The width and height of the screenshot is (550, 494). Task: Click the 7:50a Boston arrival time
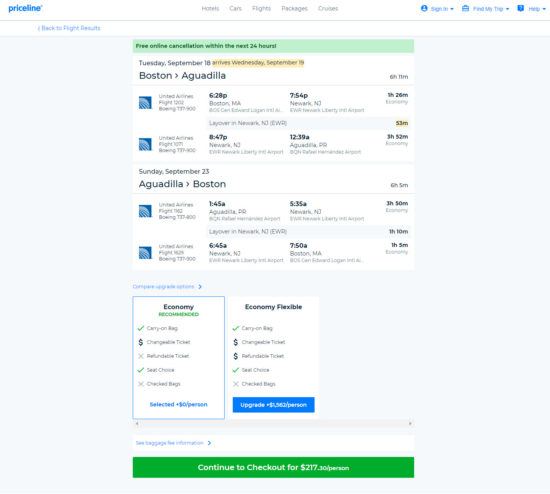tap(299, 246)
